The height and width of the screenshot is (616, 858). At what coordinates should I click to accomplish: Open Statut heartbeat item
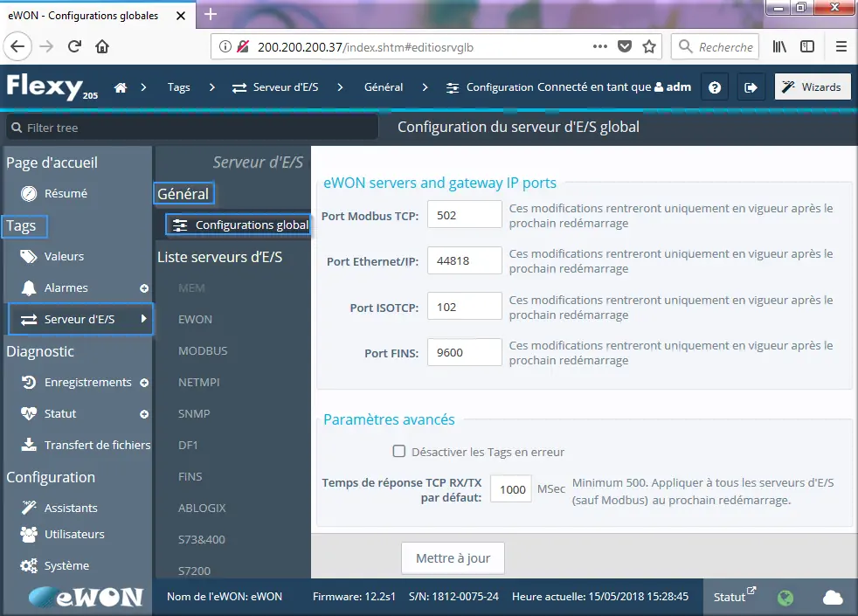click(x=48, y=413)
